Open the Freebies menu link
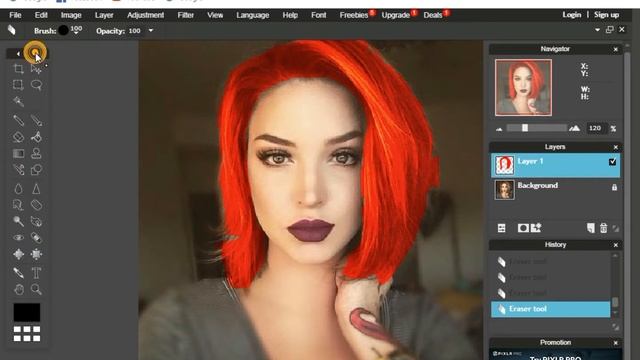This screenshot has height=360, width=640. point(354,15)
